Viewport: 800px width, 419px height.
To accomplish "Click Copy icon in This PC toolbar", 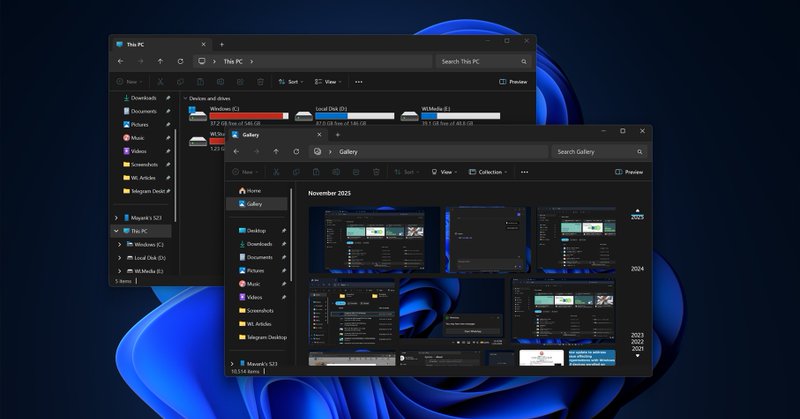I will point(180,82).
